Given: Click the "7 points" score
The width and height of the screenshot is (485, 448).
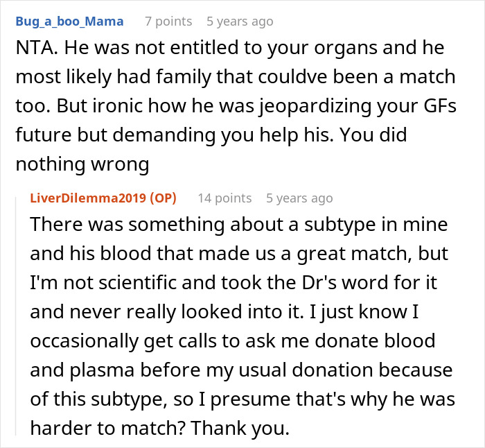Looking at the screenshot, I should tap(168, 21).
